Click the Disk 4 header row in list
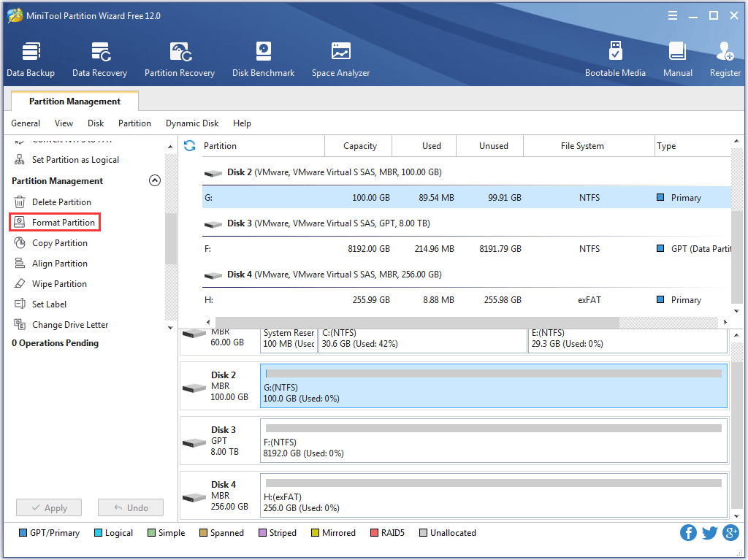Viewport: 748px width, 560px height. (x=467, y=275)
